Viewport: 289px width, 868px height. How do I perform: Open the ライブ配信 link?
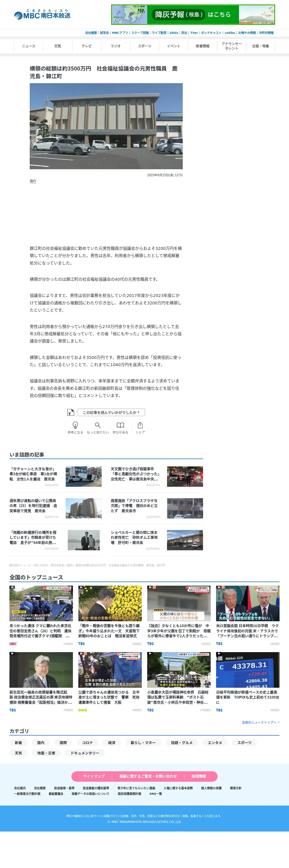click(x=159, y=33)
